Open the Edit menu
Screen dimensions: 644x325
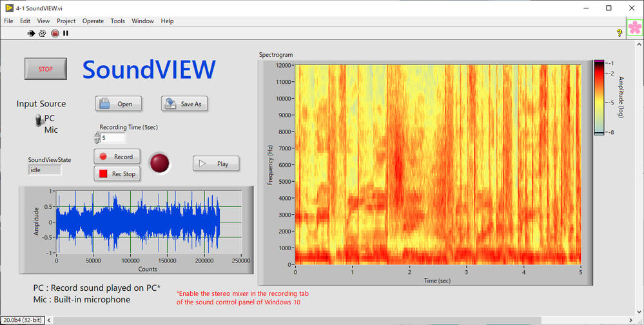(25, 21)
